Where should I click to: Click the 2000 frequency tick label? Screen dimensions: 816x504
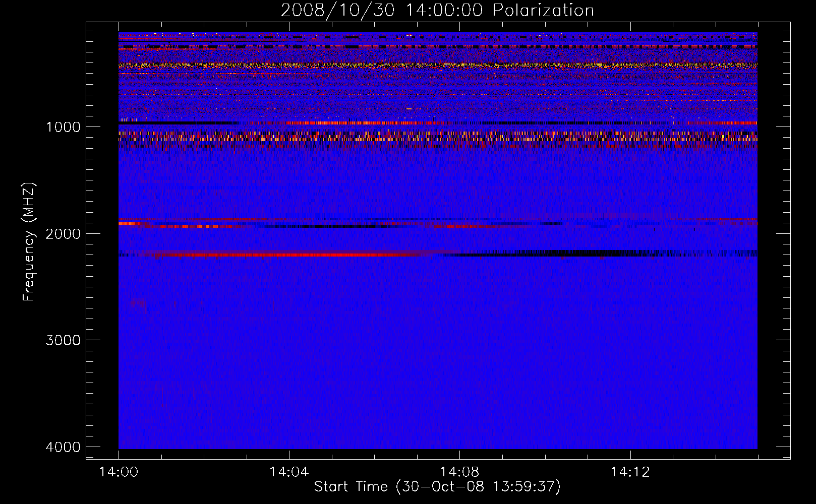[63, 233]
